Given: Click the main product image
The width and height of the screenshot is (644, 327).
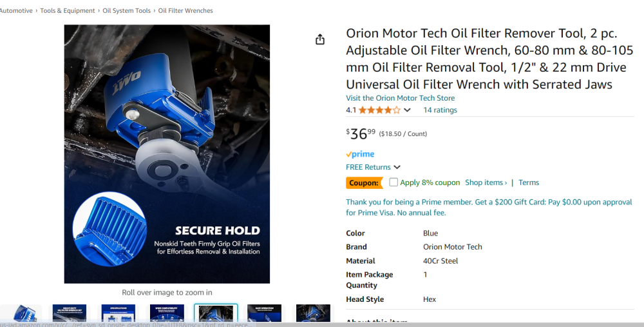Looking at the screenshot, I should (167, 154).
